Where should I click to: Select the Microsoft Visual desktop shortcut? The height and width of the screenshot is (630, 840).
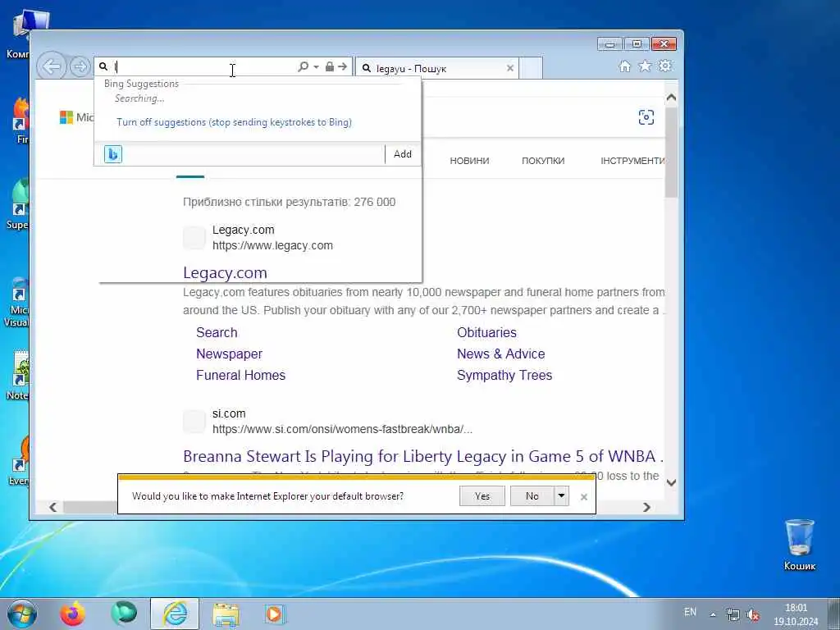tap(16, 303)
